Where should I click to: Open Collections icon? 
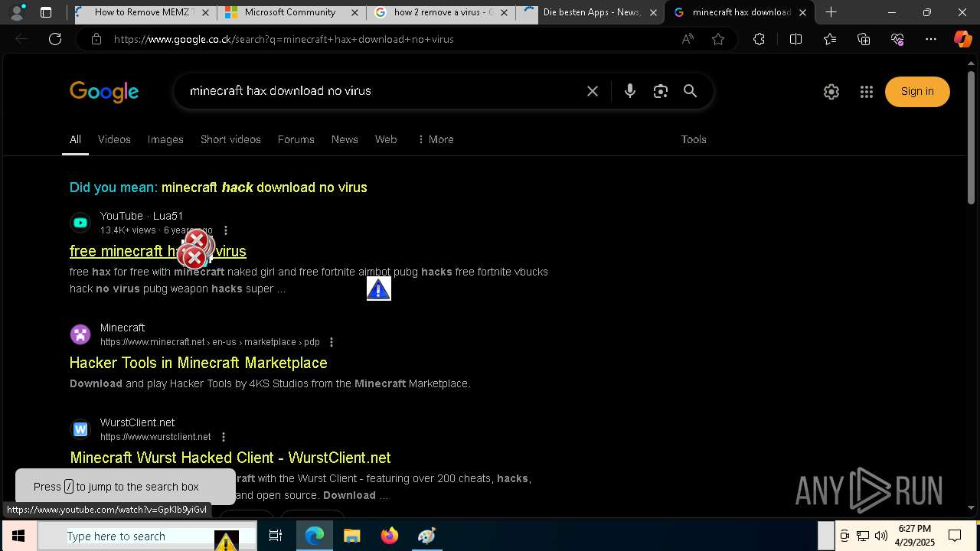click(x=864, y=39)
